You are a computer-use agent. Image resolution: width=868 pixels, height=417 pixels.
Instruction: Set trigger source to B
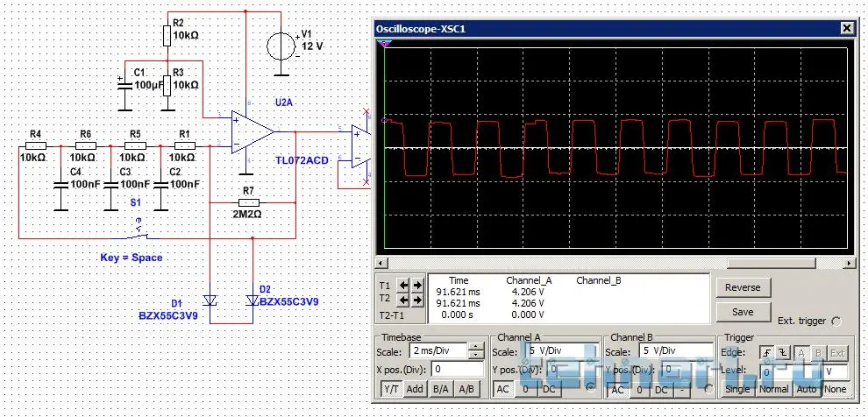[x=818, y=353]
